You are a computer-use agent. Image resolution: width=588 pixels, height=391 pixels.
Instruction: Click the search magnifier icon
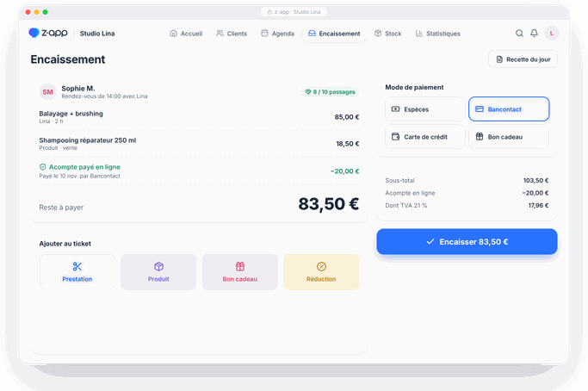[519, 34]
